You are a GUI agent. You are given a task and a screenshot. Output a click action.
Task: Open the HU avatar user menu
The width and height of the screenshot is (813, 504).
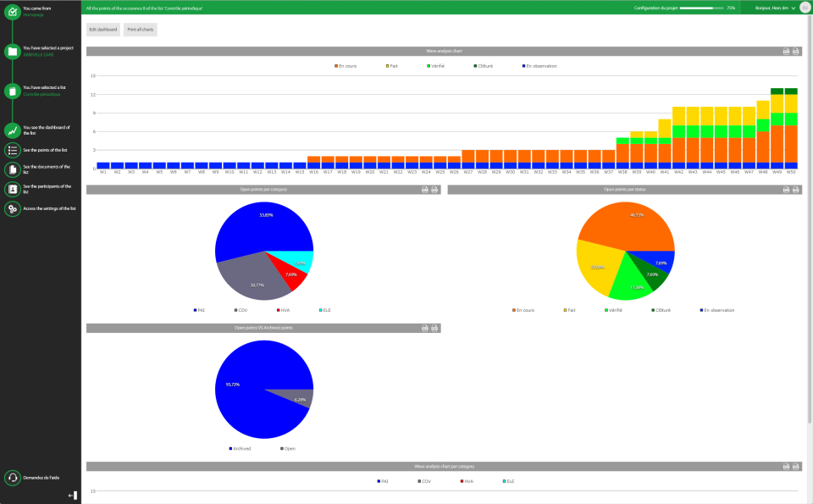[805, 8]
